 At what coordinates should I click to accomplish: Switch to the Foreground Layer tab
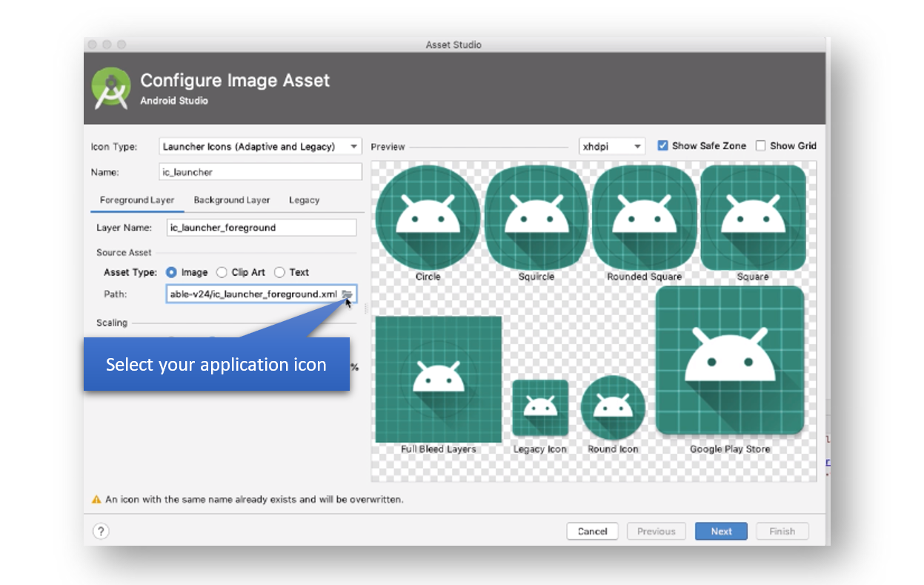pyautogui.click(x=137, y=200)
